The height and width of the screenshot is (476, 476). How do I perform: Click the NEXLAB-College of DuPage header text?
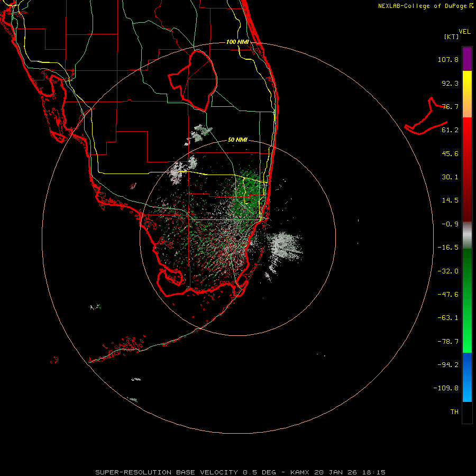coord(425,6)
